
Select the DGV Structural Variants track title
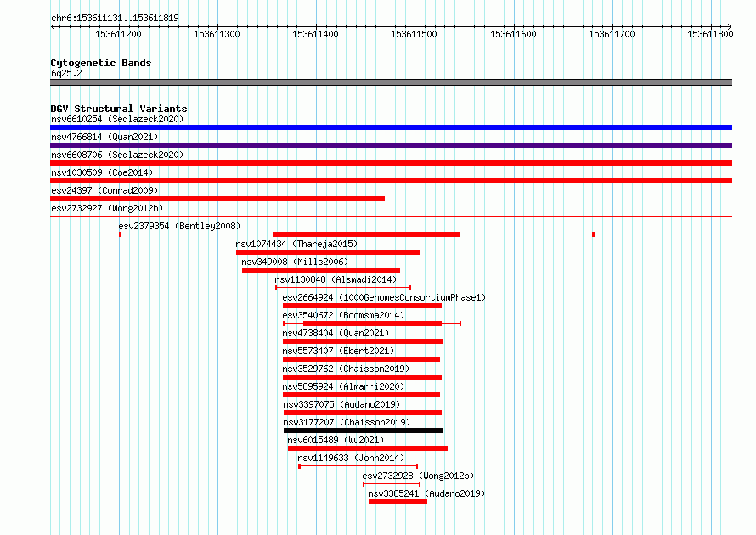click(x=119, y=109)
